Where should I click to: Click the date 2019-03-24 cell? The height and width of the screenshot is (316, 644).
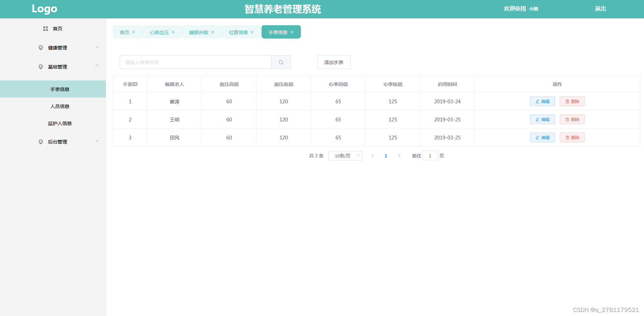click(x=447, y=102)
